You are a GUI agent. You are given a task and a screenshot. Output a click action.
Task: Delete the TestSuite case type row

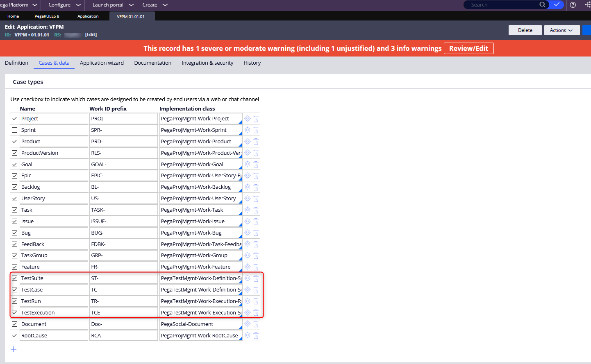pyautogui.click(x=256, y=278)
